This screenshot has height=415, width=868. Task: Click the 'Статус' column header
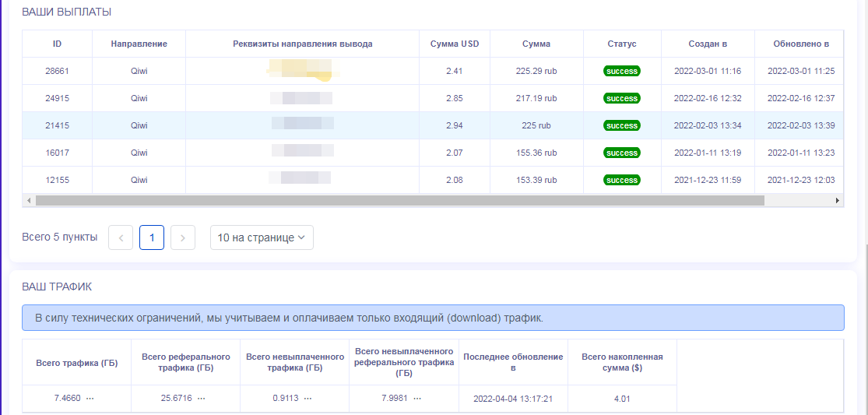[622, 44]
